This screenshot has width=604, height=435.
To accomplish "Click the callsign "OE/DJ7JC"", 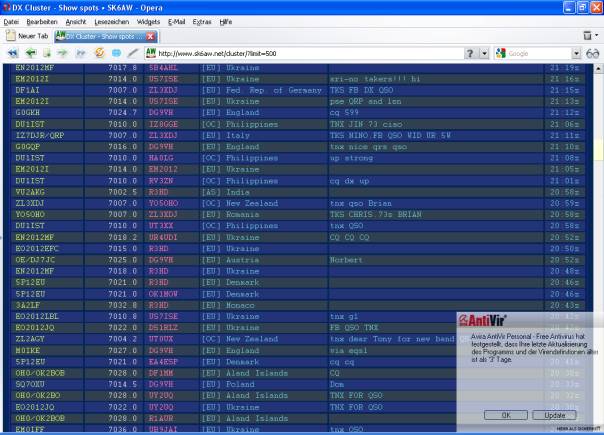I will coord(35,260).
